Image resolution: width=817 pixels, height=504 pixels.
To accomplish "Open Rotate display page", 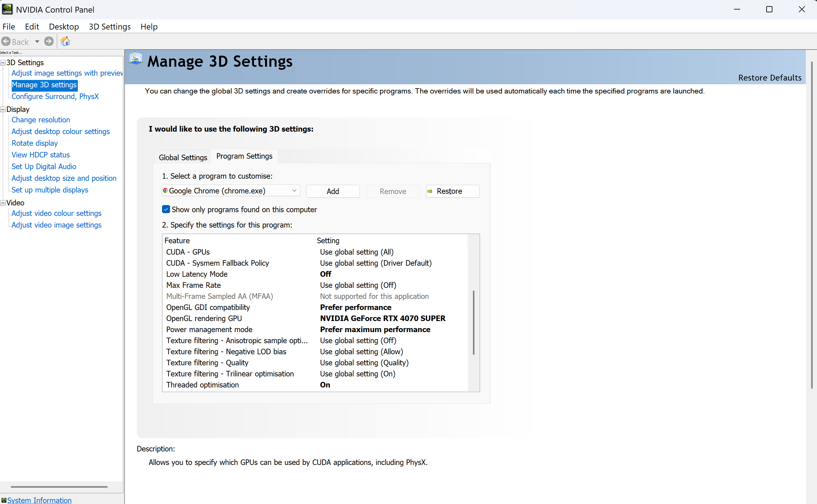I will [35, 143].
